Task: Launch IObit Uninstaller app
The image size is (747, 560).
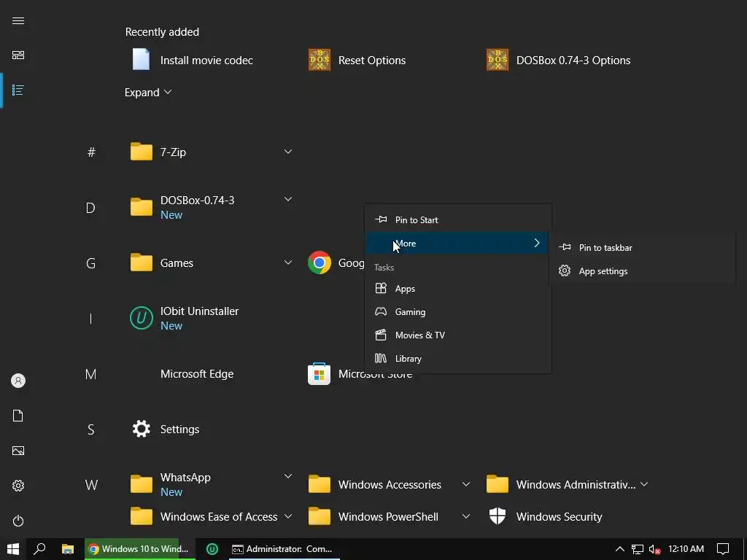Action: [185, 318]
